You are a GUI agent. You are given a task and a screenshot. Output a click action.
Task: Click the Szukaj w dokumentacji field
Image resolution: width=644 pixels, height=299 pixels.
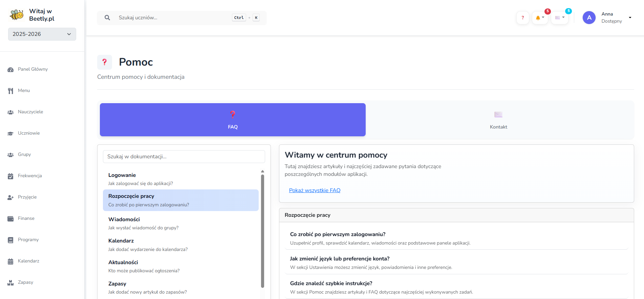(x=184, y=157)
